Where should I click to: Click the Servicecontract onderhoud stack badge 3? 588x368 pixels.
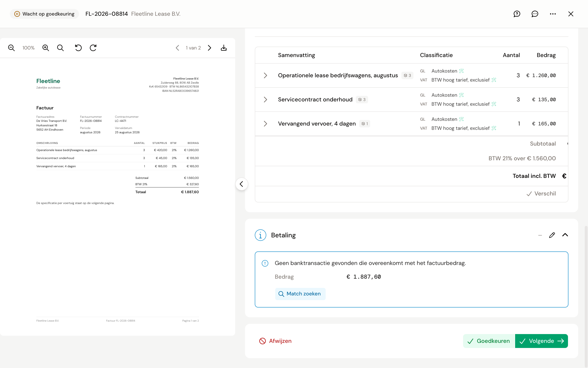pyautogui.click(x=362, y=100)
